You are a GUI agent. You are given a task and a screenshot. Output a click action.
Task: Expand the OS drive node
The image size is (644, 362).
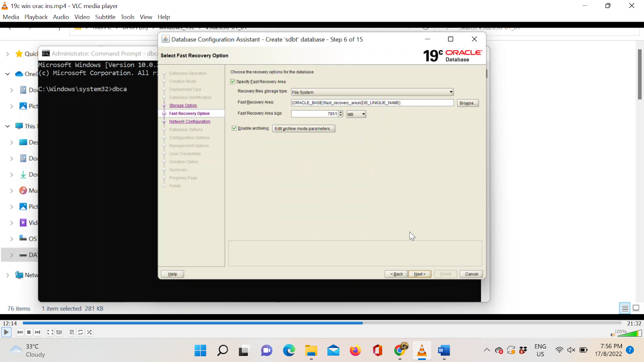click(11, 239)
